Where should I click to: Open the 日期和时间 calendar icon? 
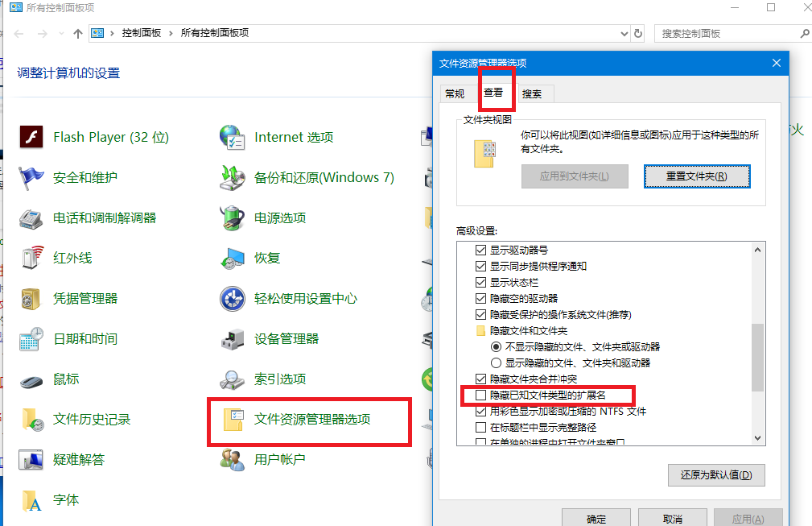point(31,339)
